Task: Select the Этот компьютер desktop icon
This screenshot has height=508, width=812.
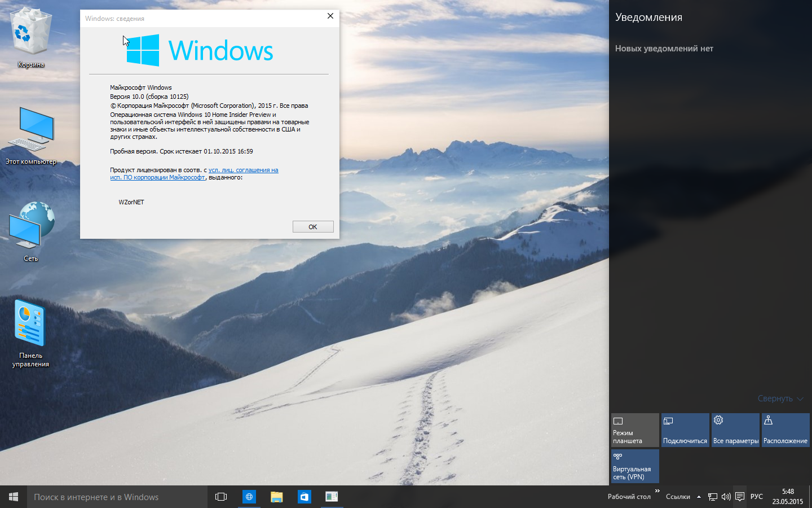Action: 31,135
